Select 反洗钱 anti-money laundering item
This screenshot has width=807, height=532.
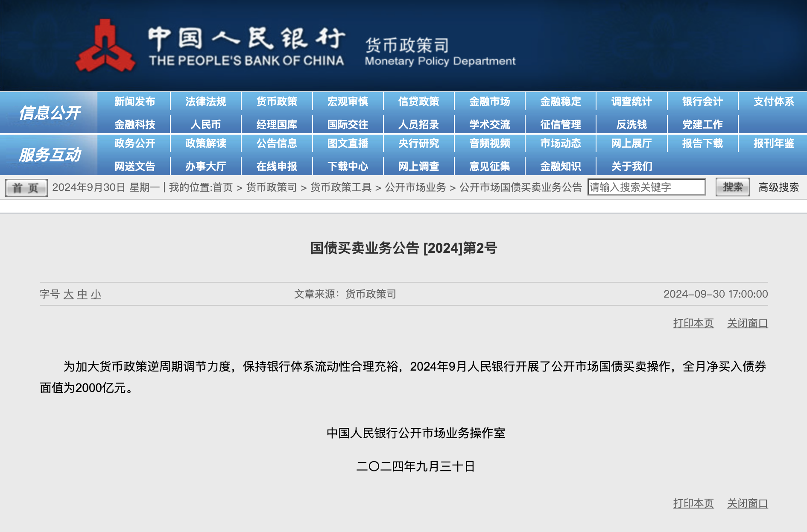(632, 125)
